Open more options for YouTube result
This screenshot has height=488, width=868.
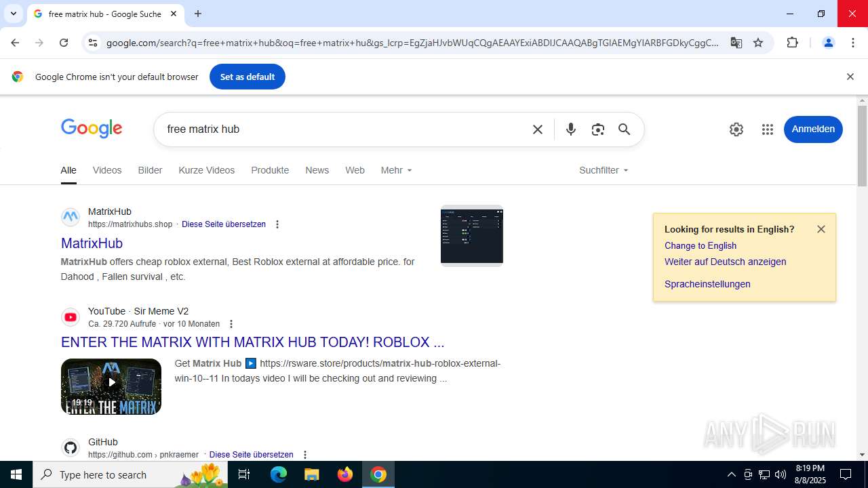[231, 324]
